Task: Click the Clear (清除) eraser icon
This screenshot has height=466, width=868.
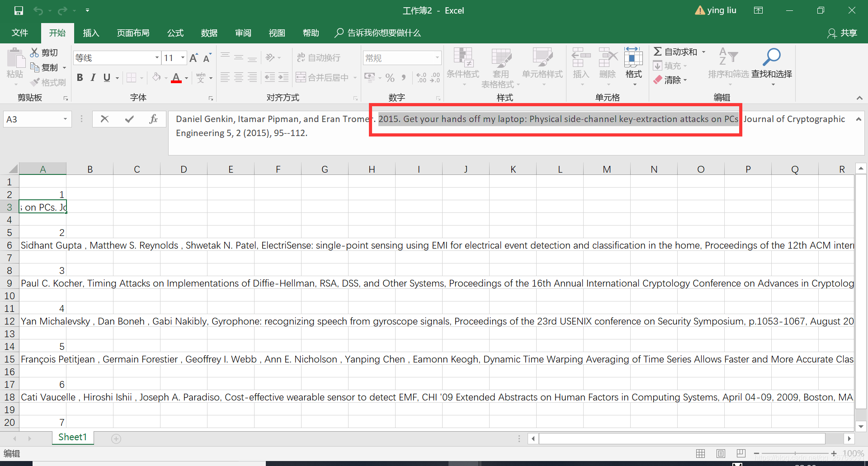Action: point(658,80)
